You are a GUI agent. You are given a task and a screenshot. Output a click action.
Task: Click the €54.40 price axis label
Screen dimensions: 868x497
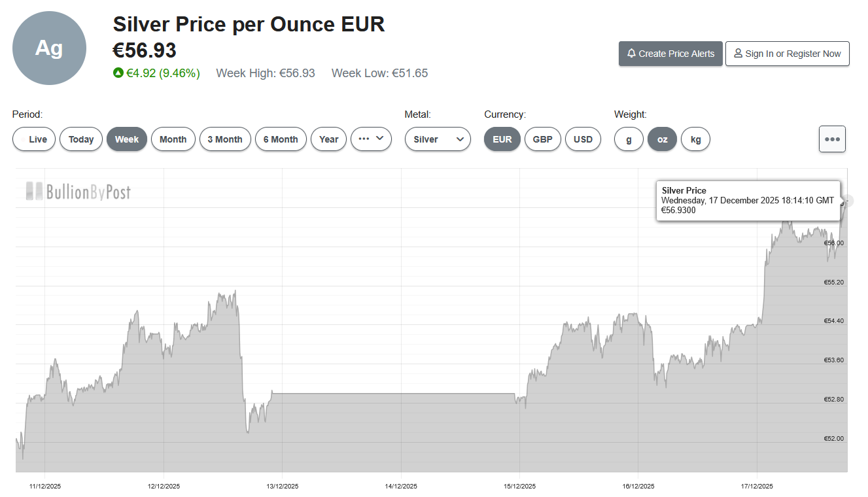pyautogui.click(x=834, y=321)
